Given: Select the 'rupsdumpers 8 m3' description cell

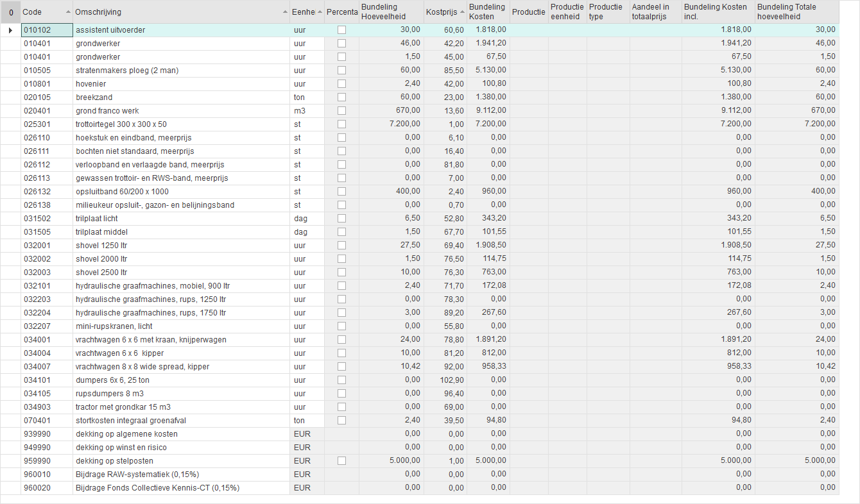Looking at the screenshot, I should [182, 394].
